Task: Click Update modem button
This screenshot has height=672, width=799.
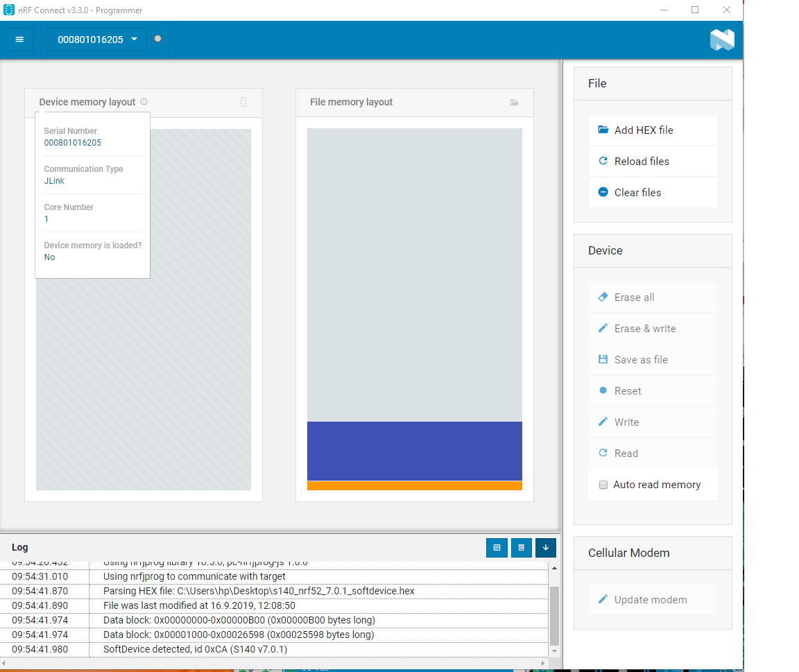Action: (653, 599)
